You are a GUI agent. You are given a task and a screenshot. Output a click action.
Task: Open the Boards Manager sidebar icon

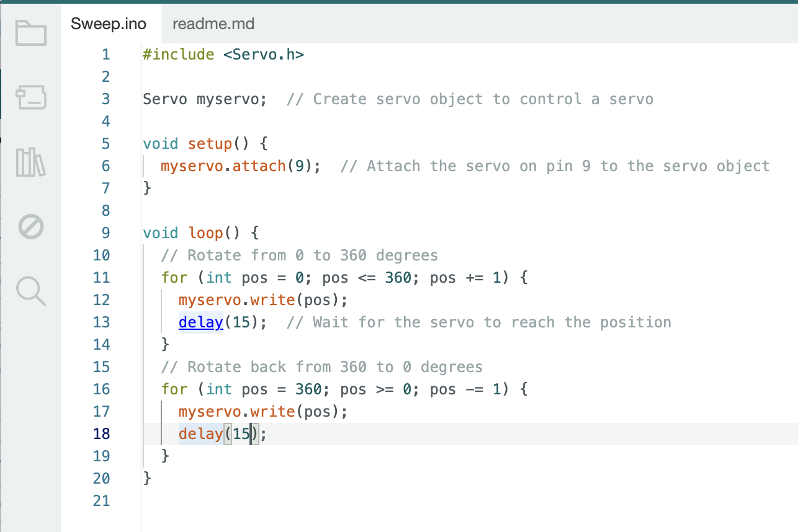[x=31, y=98]
